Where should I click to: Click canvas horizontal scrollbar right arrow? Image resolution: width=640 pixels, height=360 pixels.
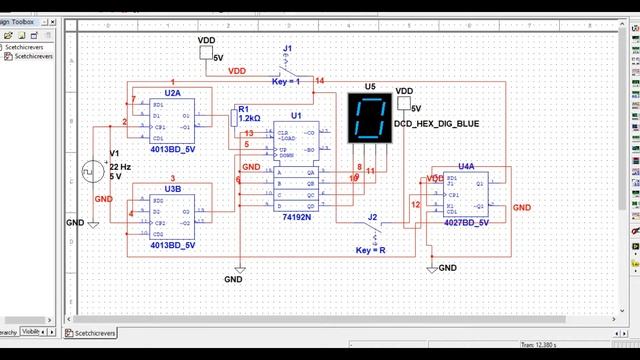613,319
